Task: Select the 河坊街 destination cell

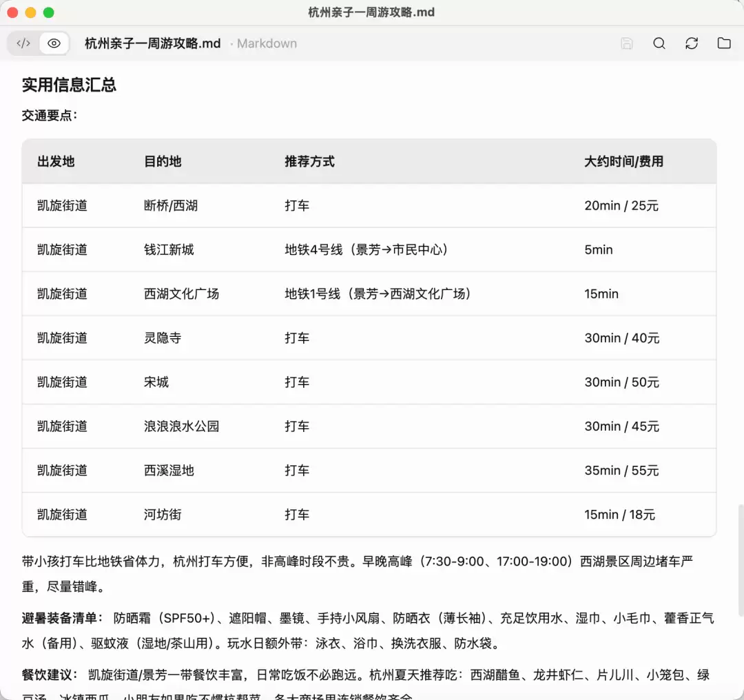Action: (163, 515)
